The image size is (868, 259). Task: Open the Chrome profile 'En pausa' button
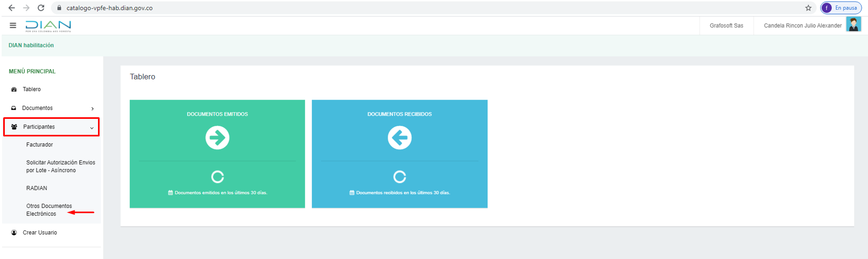point(841,8)
